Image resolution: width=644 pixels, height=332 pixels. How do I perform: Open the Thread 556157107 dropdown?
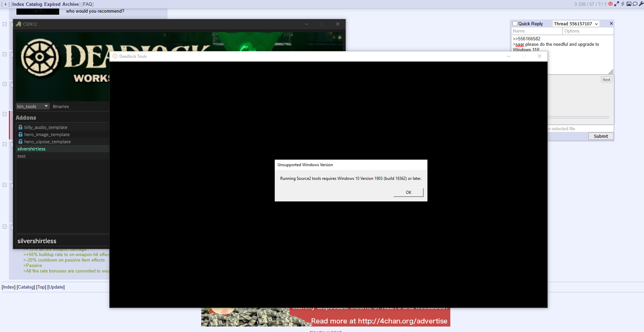coord(576,24)
